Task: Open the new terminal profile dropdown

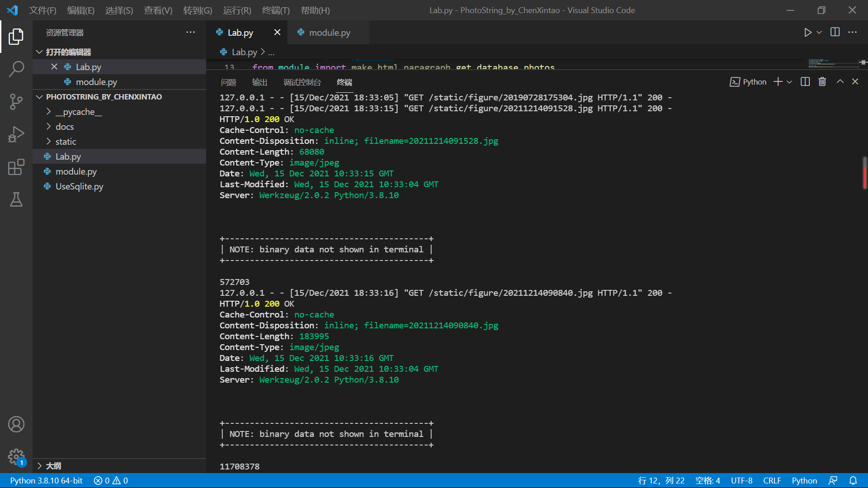Action: (x=789, y=82)
